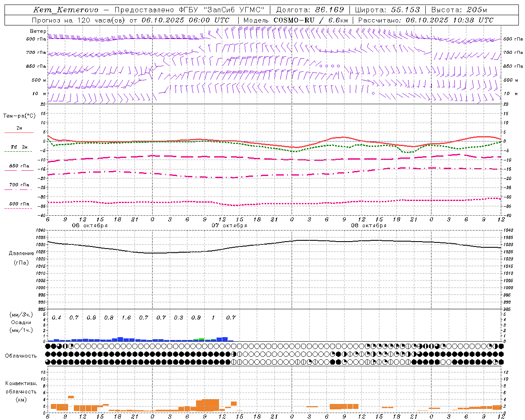Click the 'Ветер' wind panel label
Screen dimensions: 525x420
(38, 31)
